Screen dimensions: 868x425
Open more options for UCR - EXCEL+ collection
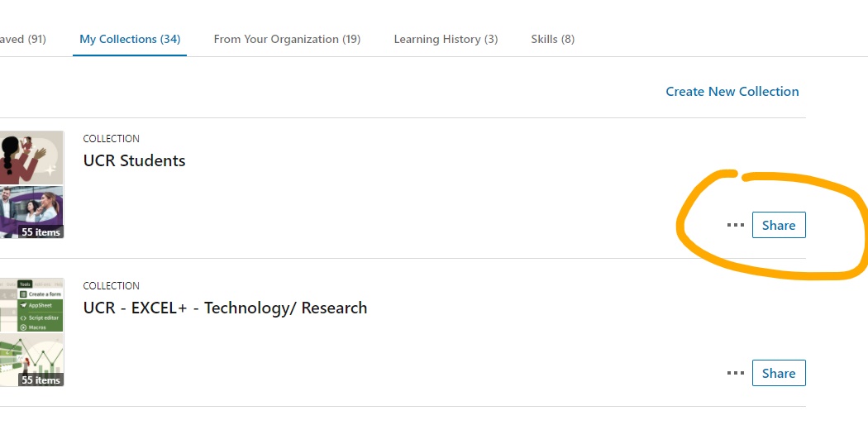point(735,373)
